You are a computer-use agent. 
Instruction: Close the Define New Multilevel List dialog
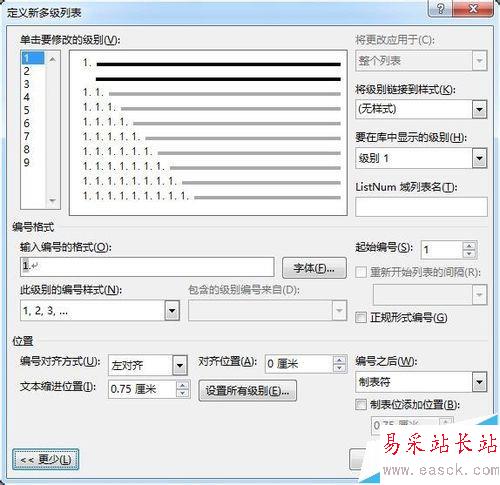coord(473,8)
